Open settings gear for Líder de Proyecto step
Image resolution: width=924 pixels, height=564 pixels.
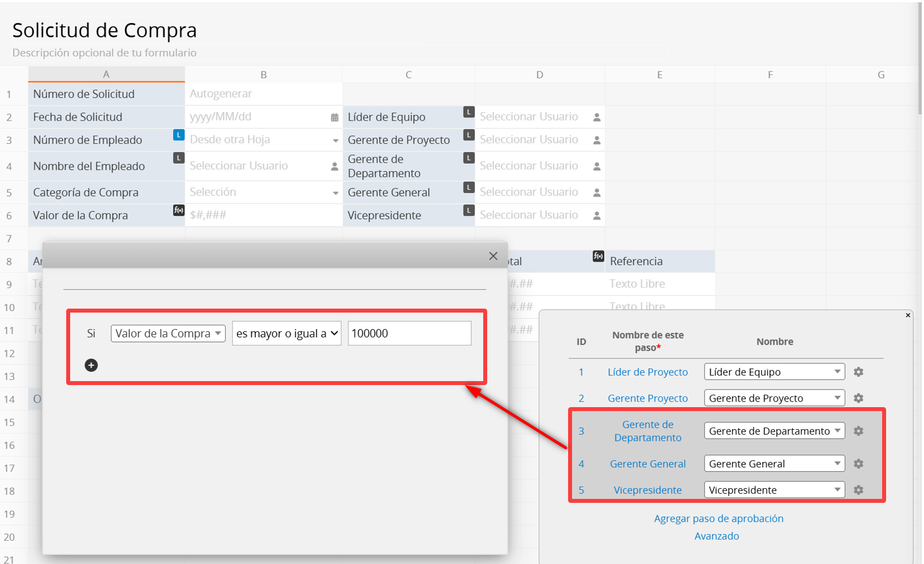pyautogui.click(x=858, y=372)
